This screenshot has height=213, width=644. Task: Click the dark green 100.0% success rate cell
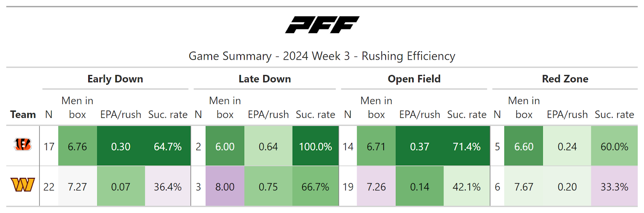point(315,146)
